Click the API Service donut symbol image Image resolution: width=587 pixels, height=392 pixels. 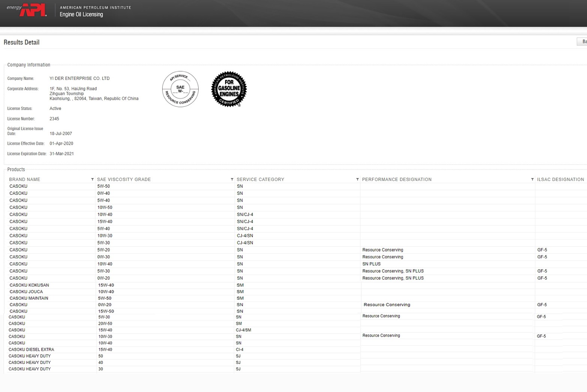(180, 89)
